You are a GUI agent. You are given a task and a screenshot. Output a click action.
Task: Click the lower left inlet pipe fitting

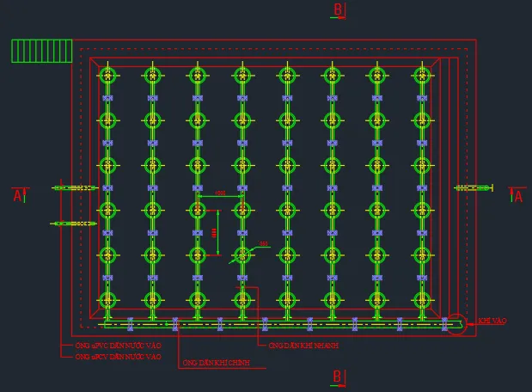pyautogui.click(x=75, y=224)
